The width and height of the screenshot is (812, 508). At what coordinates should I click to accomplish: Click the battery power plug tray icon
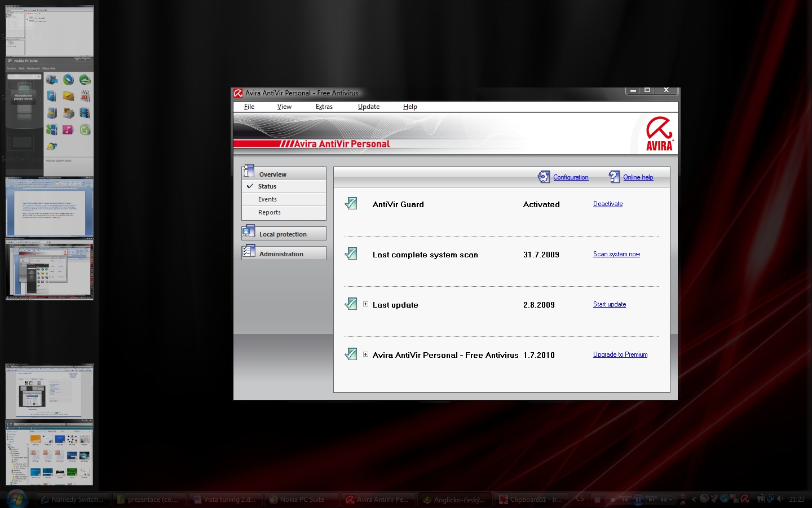(760, 498)
